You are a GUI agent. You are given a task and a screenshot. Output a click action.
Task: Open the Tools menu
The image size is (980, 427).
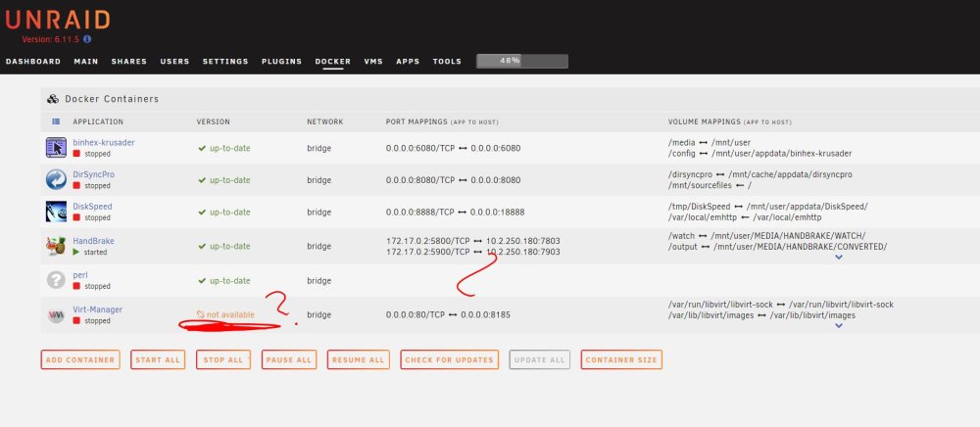click(447, 61)
